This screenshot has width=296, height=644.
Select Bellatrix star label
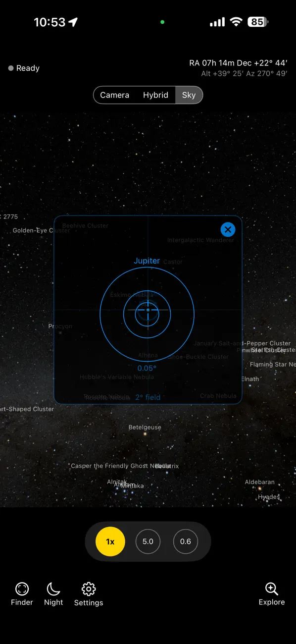pos(167,466)
